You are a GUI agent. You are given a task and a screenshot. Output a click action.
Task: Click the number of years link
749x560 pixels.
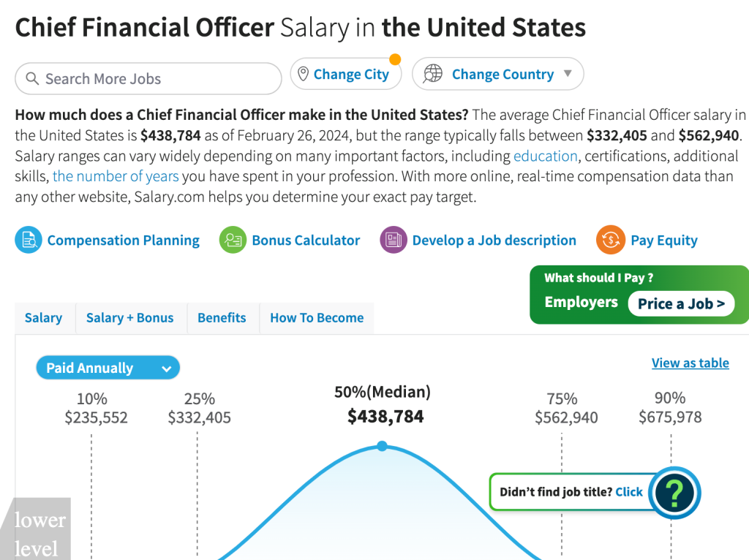116,176
